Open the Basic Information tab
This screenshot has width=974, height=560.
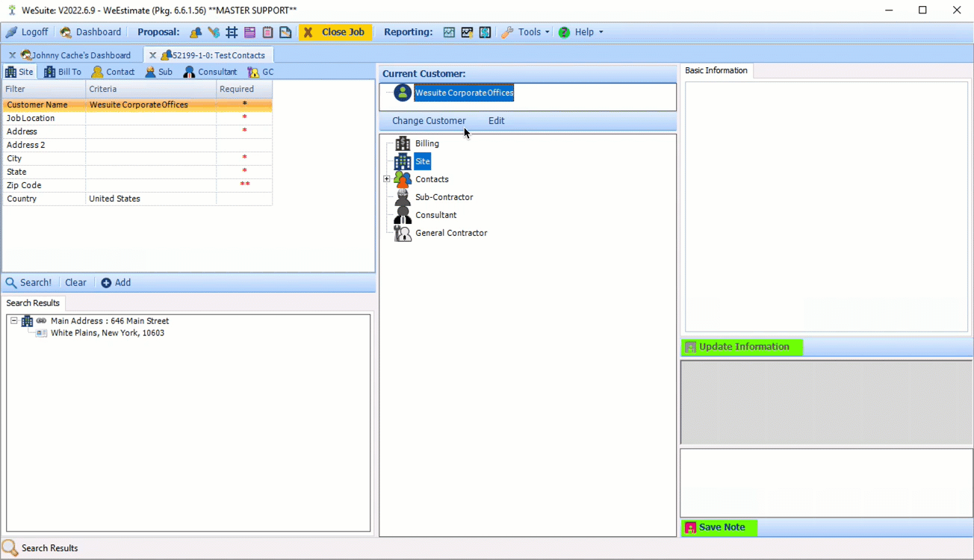716,70
